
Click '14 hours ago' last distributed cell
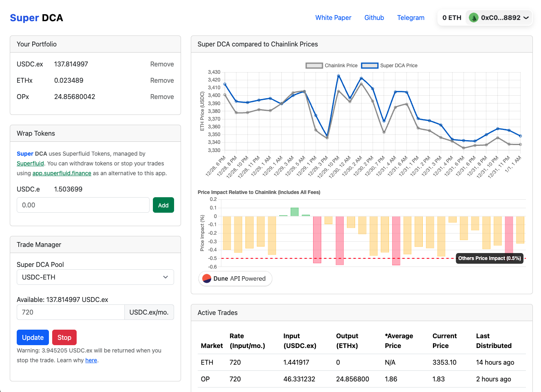click(495, 362)
